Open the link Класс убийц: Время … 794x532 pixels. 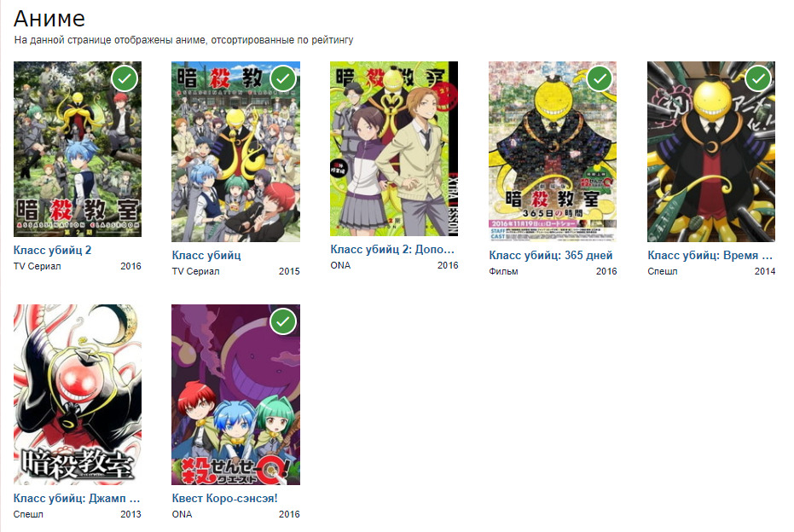click(710, 255)
